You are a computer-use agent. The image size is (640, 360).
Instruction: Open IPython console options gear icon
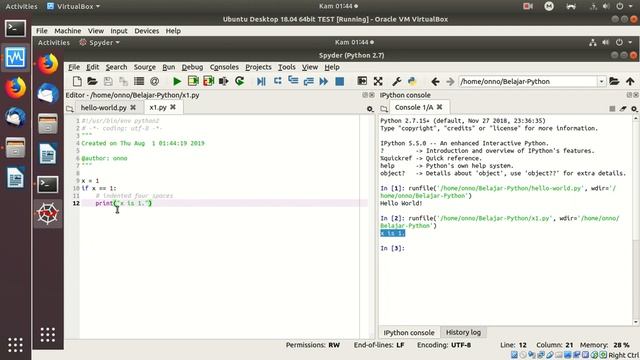tap(634, 109)
